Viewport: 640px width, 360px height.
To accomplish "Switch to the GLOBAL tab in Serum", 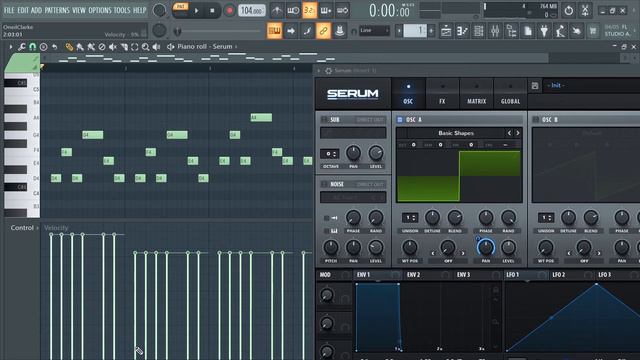I will pyautogui.click(x=510, y=94).
